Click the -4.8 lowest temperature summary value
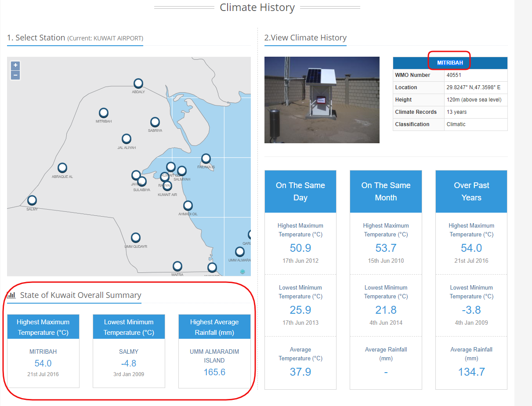The width and height of the screenshot is (532, 406). (x=129, y=363)
